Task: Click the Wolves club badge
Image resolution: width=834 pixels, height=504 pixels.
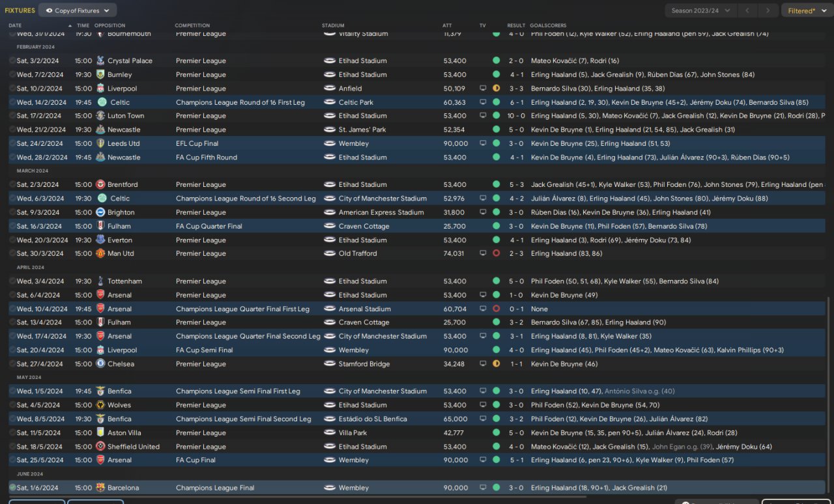Action: [x=100, y=405]
